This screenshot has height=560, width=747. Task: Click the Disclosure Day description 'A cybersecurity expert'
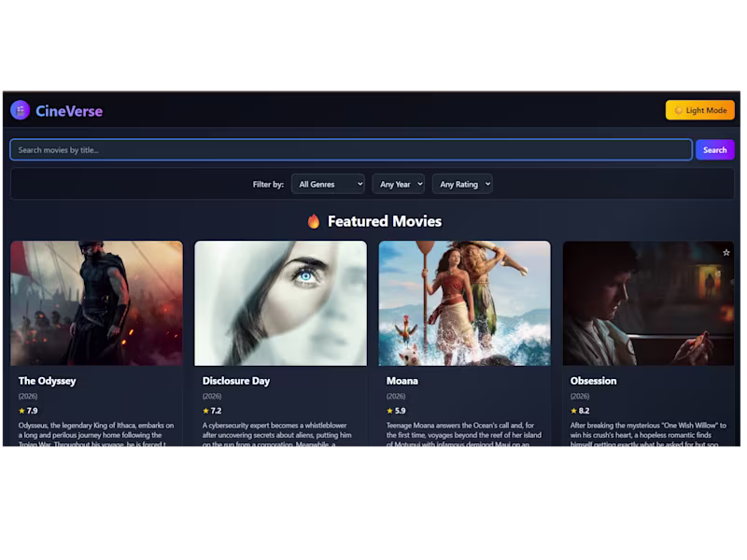(277, 434)
